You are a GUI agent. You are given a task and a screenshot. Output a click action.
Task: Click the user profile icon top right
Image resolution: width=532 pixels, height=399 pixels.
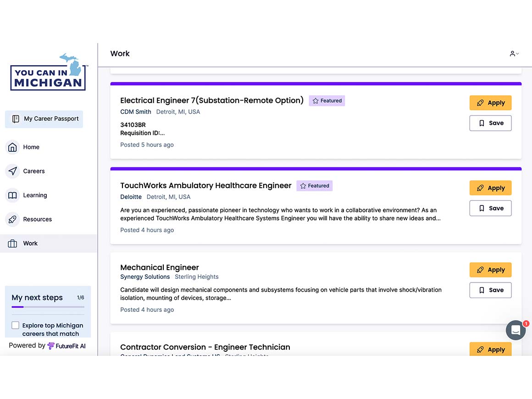[512, 53]
